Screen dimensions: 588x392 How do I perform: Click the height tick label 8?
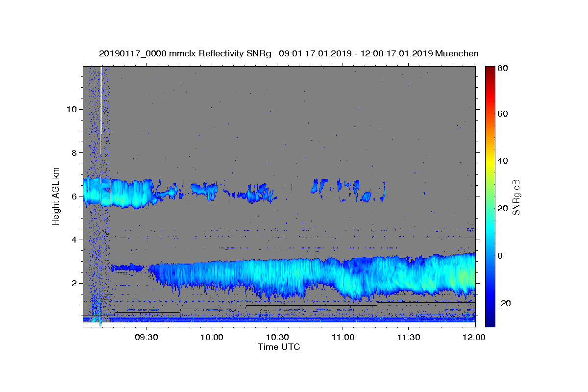tap(73, 153)
